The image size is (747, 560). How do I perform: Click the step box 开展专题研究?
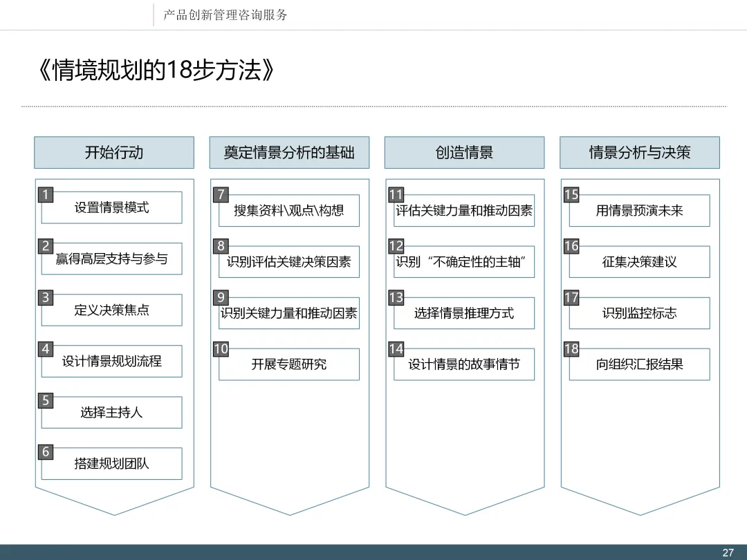click(x=288, y=364)
